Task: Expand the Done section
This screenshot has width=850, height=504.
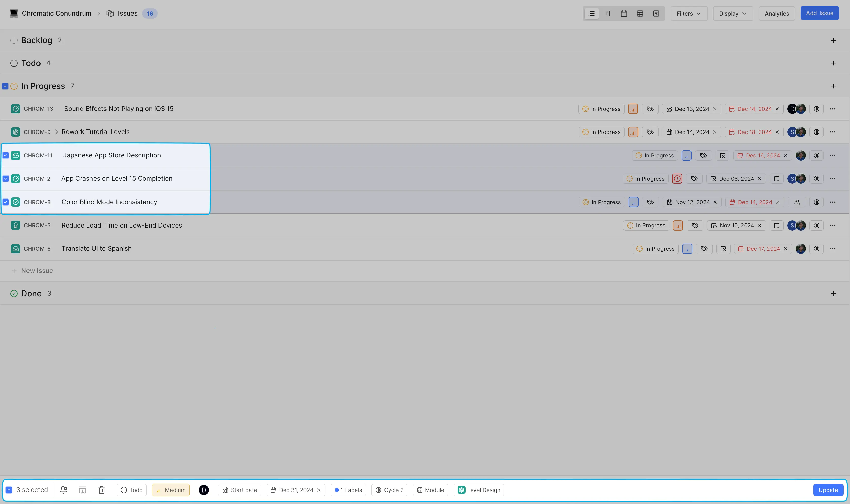Action: coord(31,293)
